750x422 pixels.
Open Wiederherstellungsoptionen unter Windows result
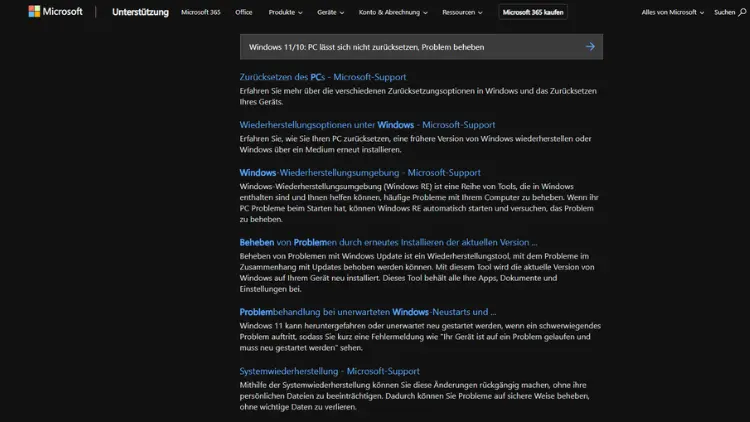367,125
